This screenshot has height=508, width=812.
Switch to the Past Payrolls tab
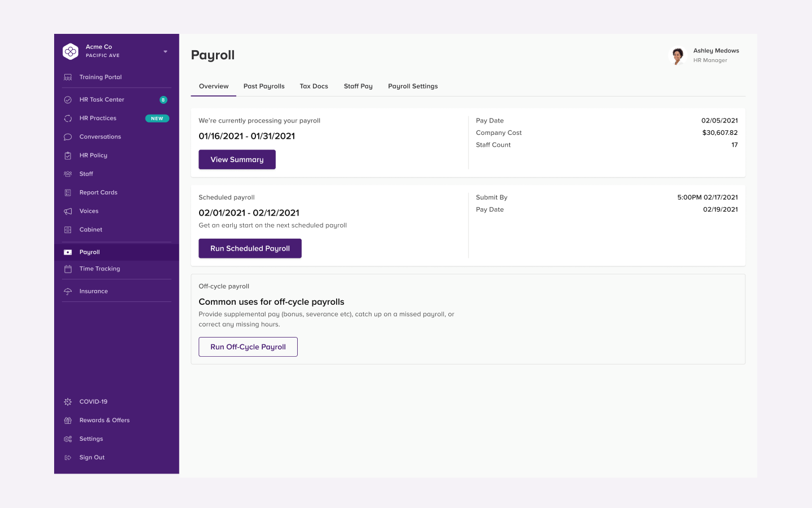[x=264, y=86]
